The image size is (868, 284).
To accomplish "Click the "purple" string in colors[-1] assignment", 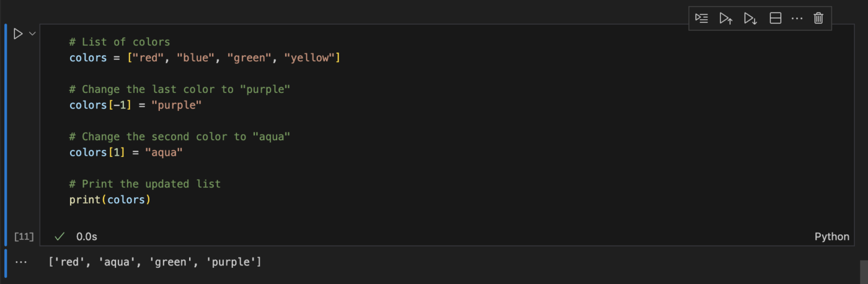I will click(x=177, y=105).
